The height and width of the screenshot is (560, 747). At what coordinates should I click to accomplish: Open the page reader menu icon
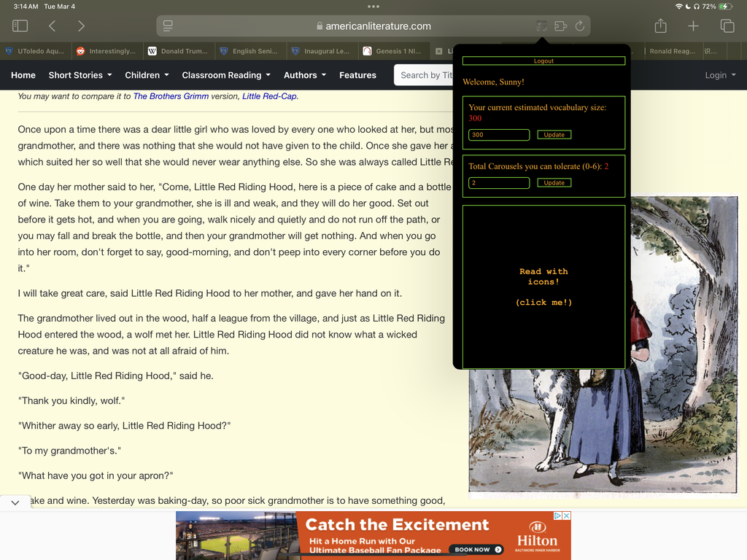[168, 26]
